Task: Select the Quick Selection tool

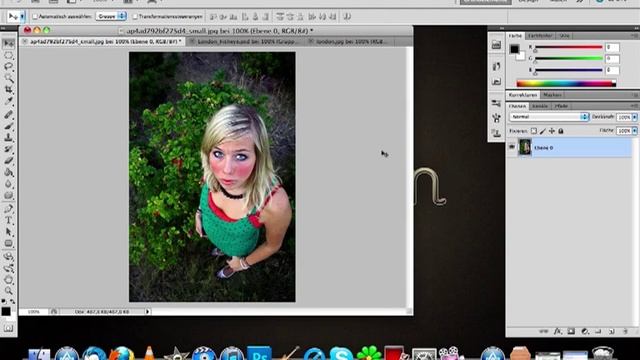Action: 9,78
